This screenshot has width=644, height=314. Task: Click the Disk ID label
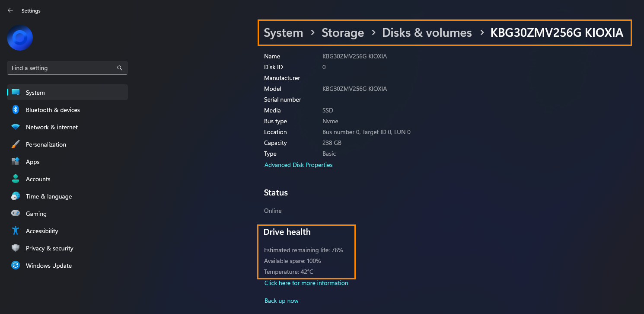point(274,67)
